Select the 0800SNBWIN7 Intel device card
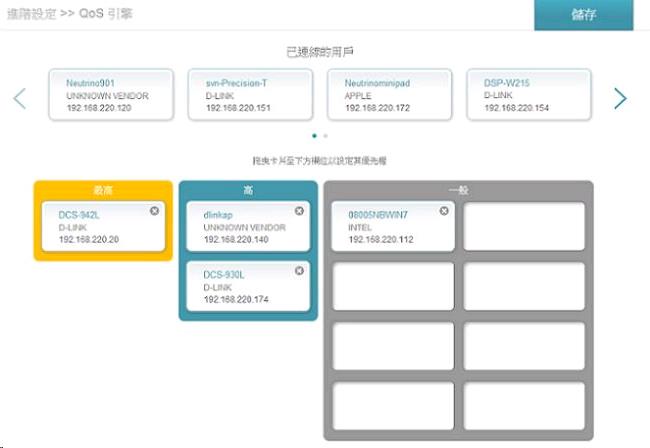The height and width of the screenshot is (448, 650). pyautogui.click(x=393, y=226)
